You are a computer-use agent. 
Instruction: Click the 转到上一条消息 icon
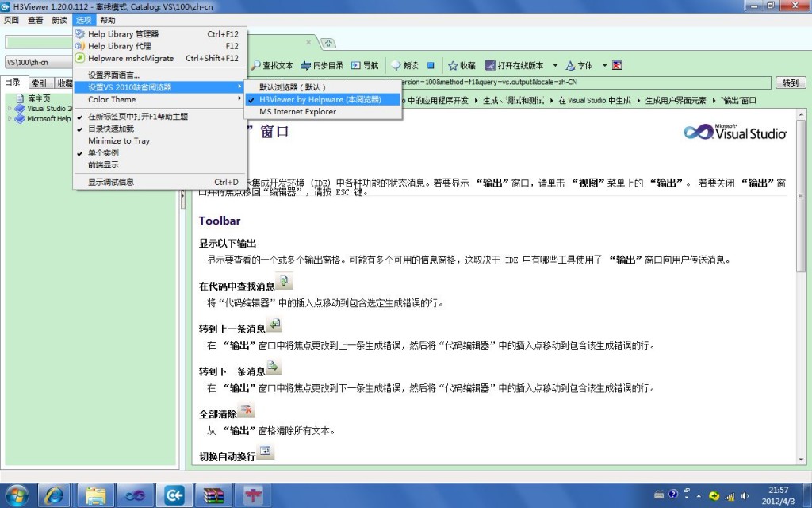pyautogui.click(x=274, y=325)
